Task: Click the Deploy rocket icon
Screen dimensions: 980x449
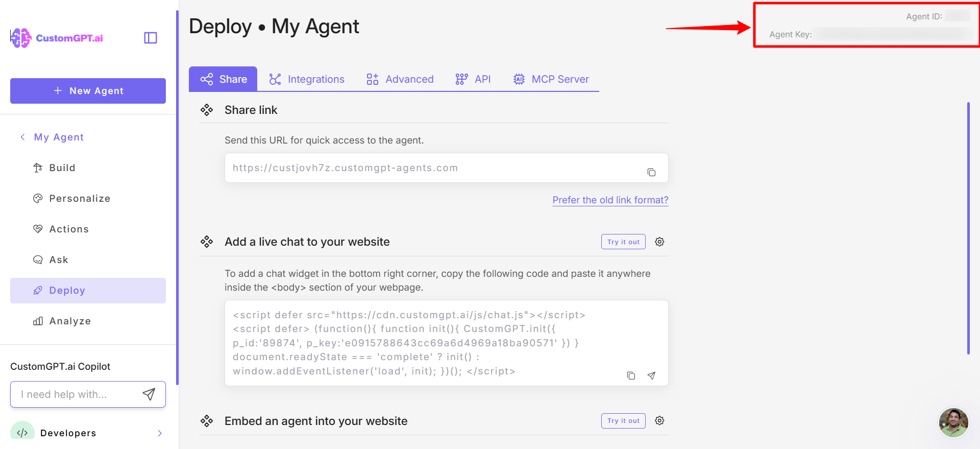Action: [x=38, y=290]
